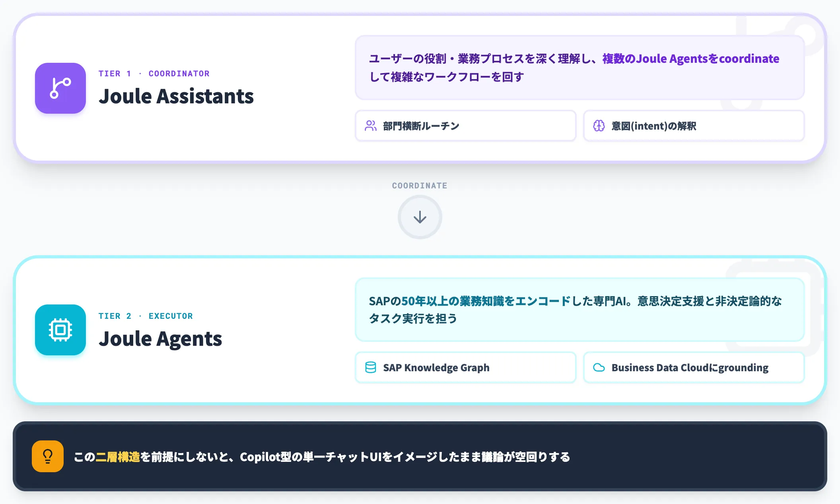Screen dimensions: 840x504
Task: Select the 意図(intent)の解釈 chip
Action: pos(694,126)
